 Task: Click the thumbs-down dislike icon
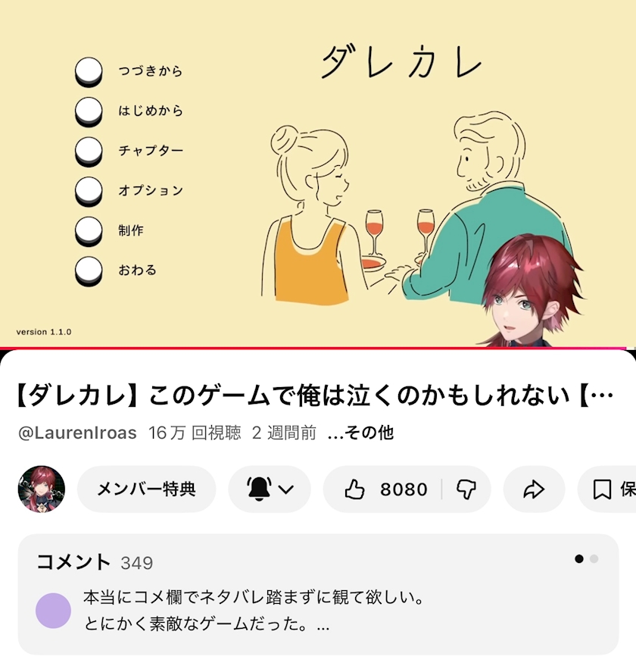[466, 489]
